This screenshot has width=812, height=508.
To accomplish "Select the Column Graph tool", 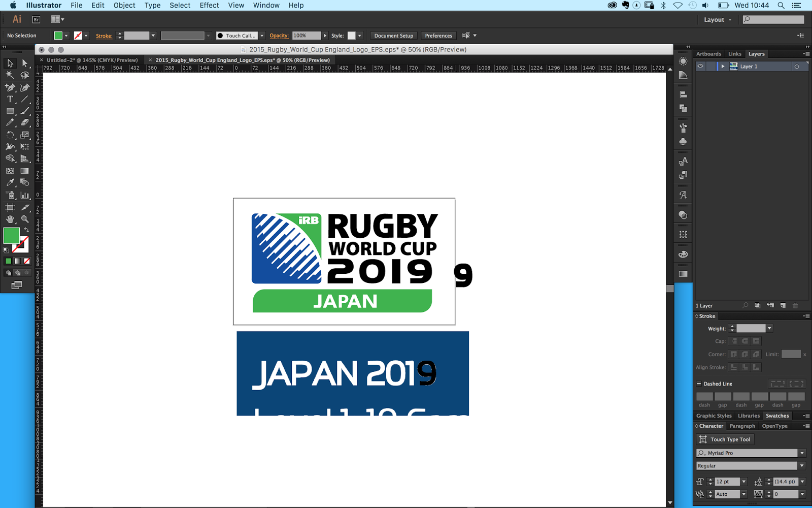I will coord(24,195).
